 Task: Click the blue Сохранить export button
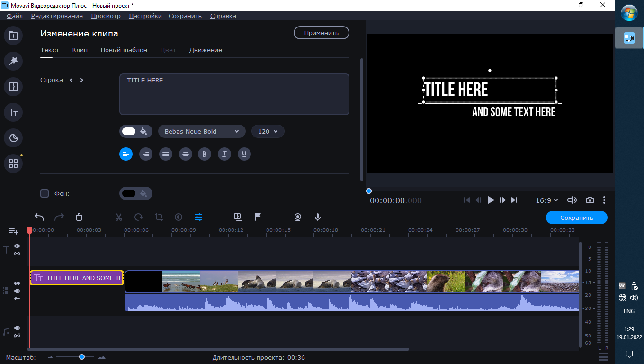click(576, 218)
